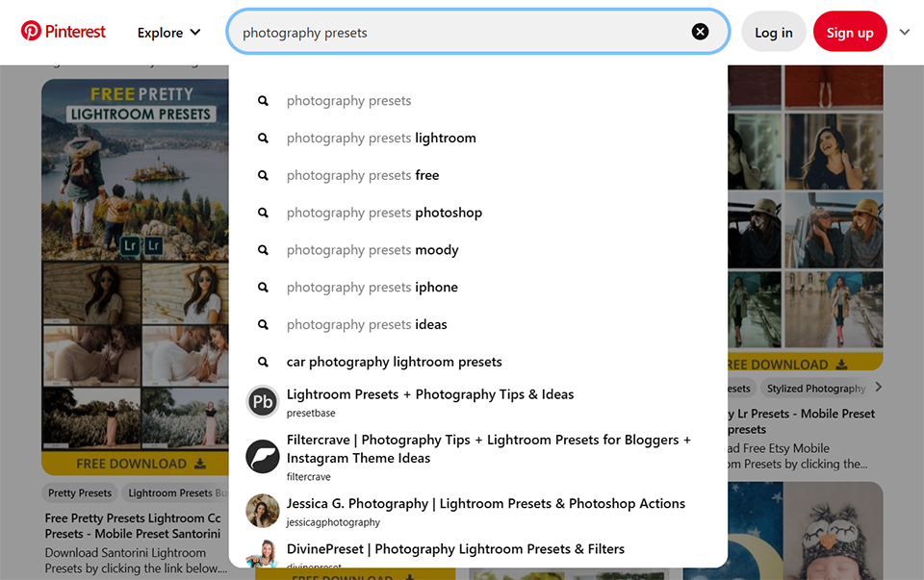Click magnifier icon next to 'car photography lightroom presets'

(263, 362)
